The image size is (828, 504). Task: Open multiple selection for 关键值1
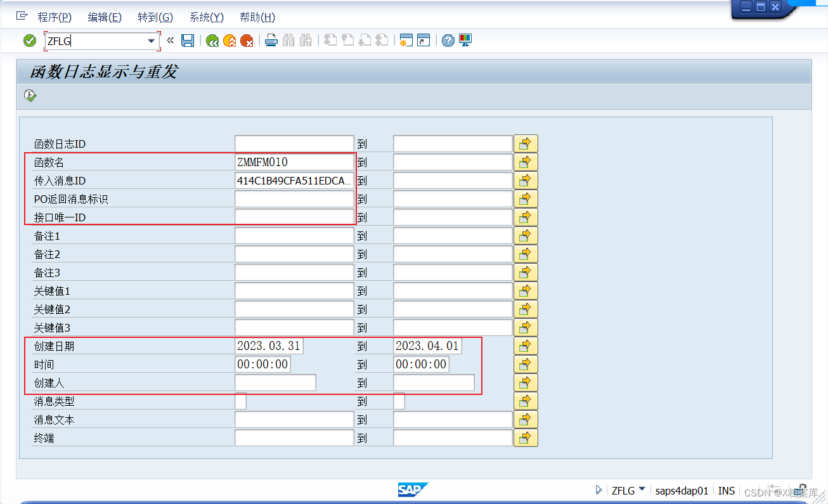[x=526, y=291]
